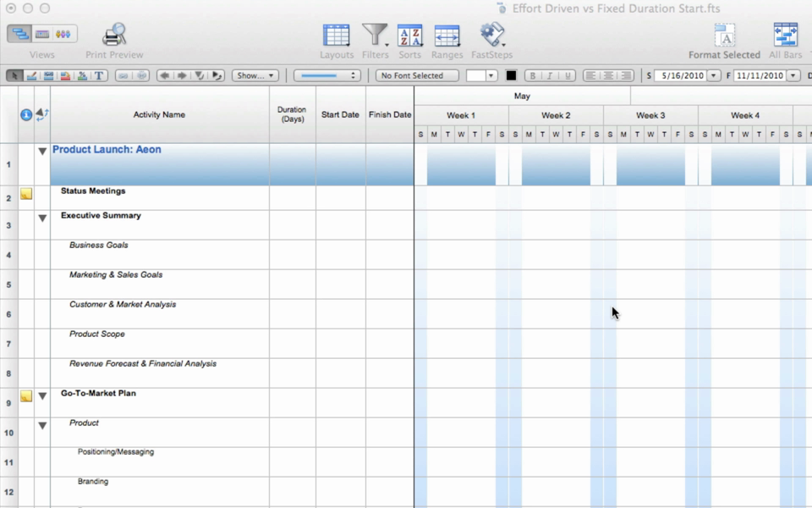
Task: Open the font size dropdown arrow
Action: click(x=491, y=75)
